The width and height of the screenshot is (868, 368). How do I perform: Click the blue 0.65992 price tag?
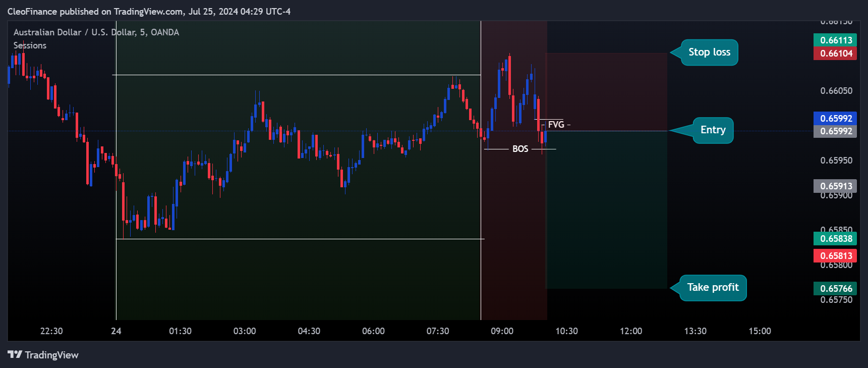pos(835,119)
